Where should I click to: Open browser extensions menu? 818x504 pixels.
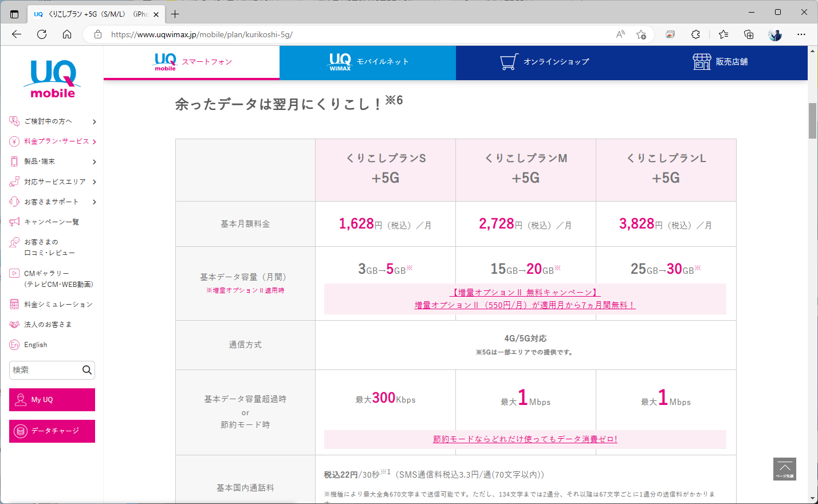pos(695,34)
